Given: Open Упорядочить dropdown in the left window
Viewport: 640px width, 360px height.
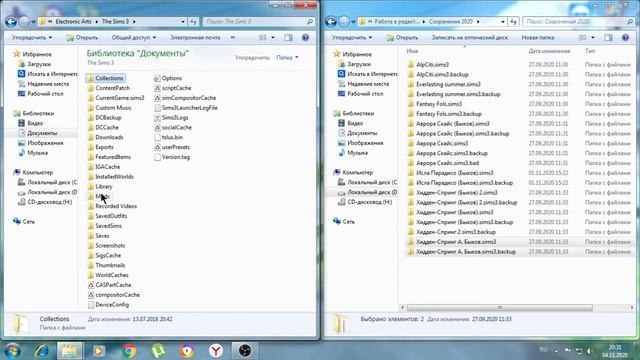Looking at the screenshot, I should pos(32,38).
